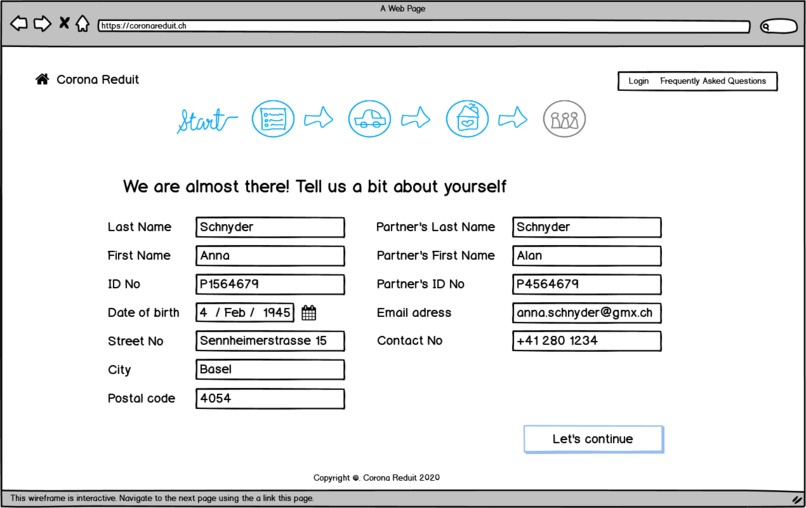Open Frequently Asked Questions

713,81
